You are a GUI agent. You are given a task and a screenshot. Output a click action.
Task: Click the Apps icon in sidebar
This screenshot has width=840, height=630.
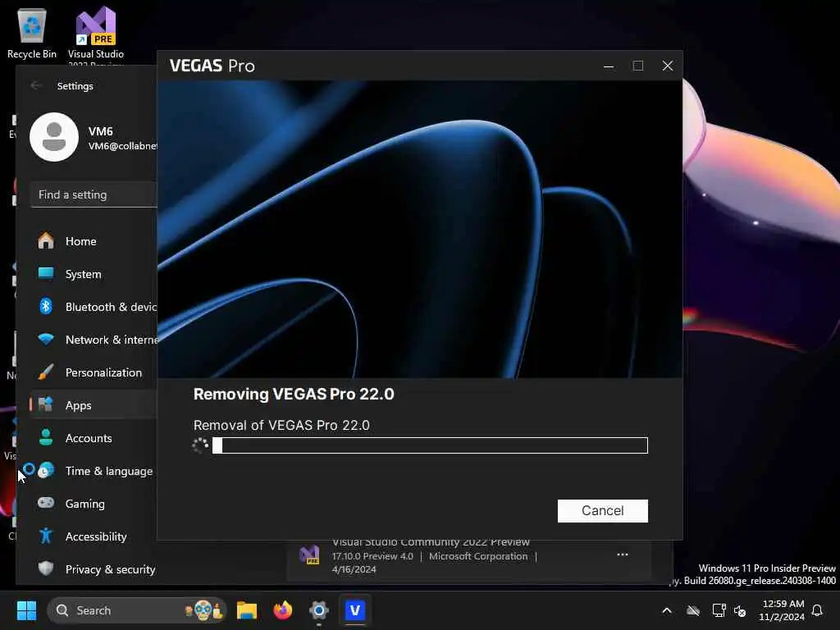[46, 404]
